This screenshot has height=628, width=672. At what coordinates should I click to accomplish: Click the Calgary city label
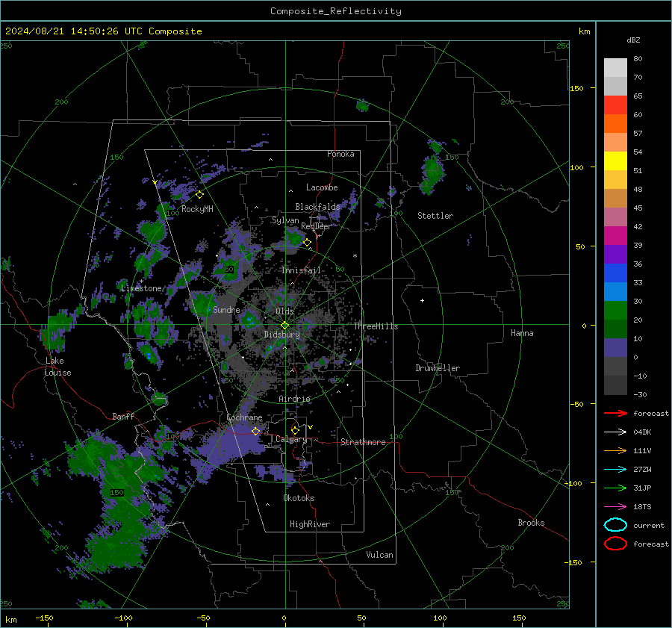pyautogui.click(x=291, y=439)
